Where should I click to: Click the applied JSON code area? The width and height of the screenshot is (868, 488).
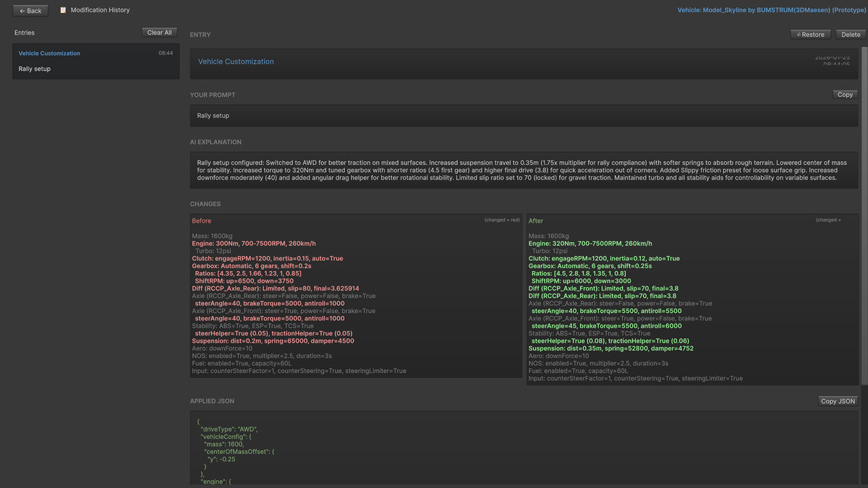524,448
